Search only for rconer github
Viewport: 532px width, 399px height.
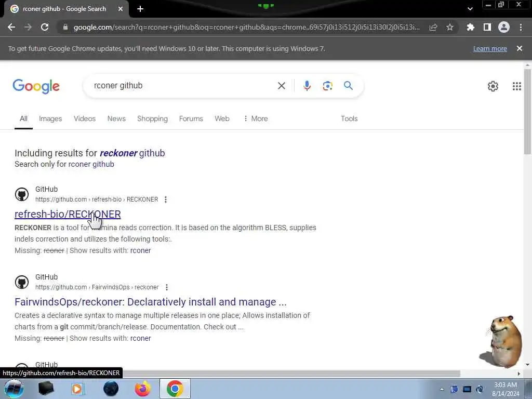click(91, 164)
